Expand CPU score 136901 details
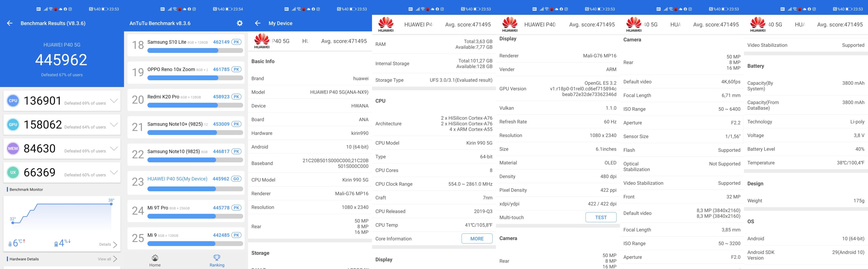Viewport: 868px width, 269px height. coord(114,100)
